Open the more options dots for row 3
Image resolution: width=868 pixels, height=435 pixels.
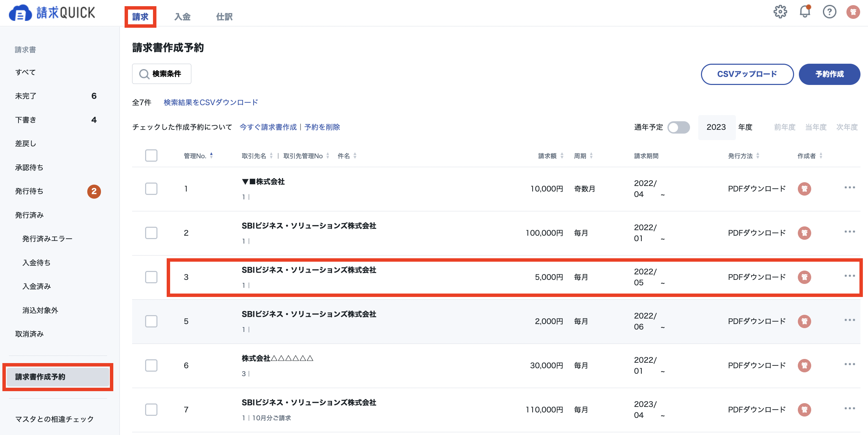[x=850, y=276]
